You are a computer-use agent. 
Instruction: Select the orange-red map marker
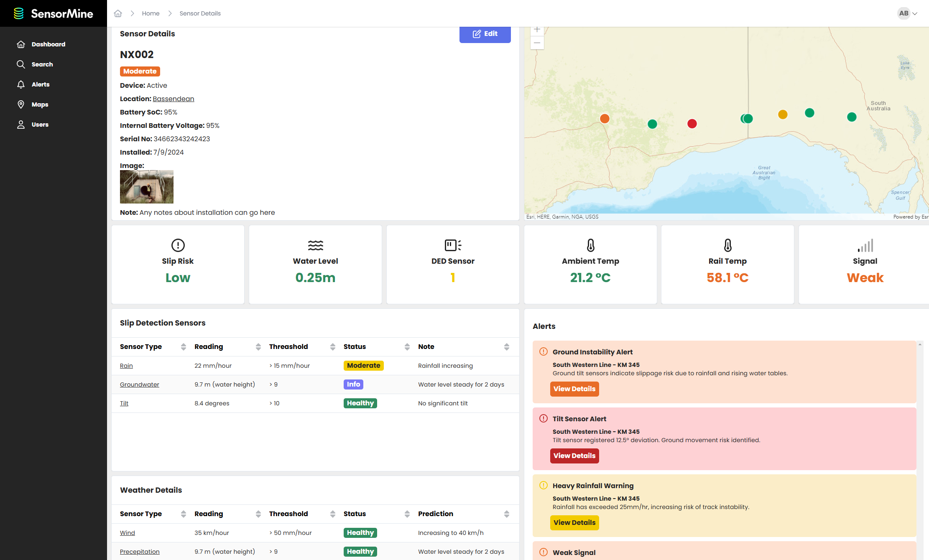(x=605, y=119)
